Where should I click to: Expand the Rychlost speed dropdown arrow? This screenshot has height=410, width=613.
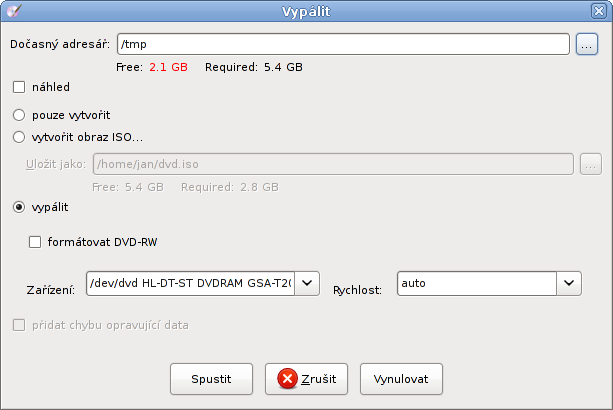(569, 283)
